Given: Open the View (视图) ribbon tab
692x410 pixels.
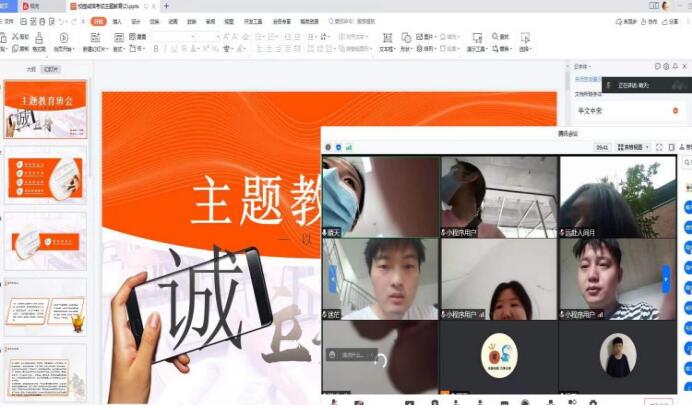Looking at the screenshot, I should [x=229, y=21].
